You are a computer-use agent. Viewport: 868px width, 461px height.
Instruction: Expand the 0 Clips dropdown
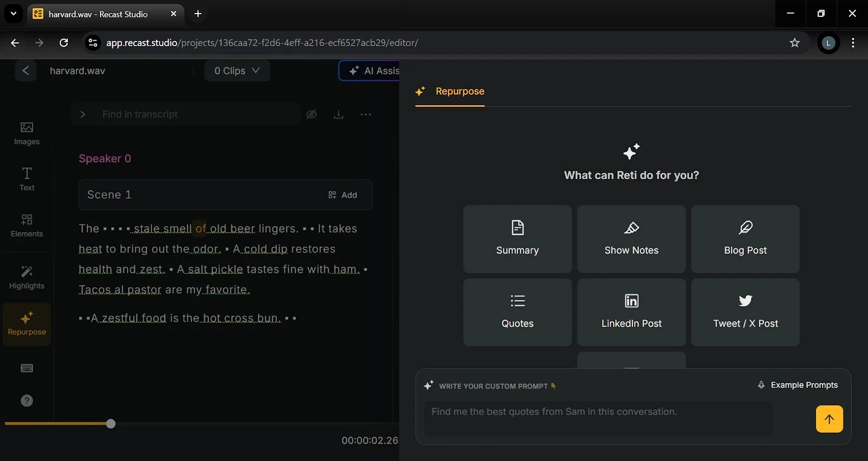(x=237, y=71)
